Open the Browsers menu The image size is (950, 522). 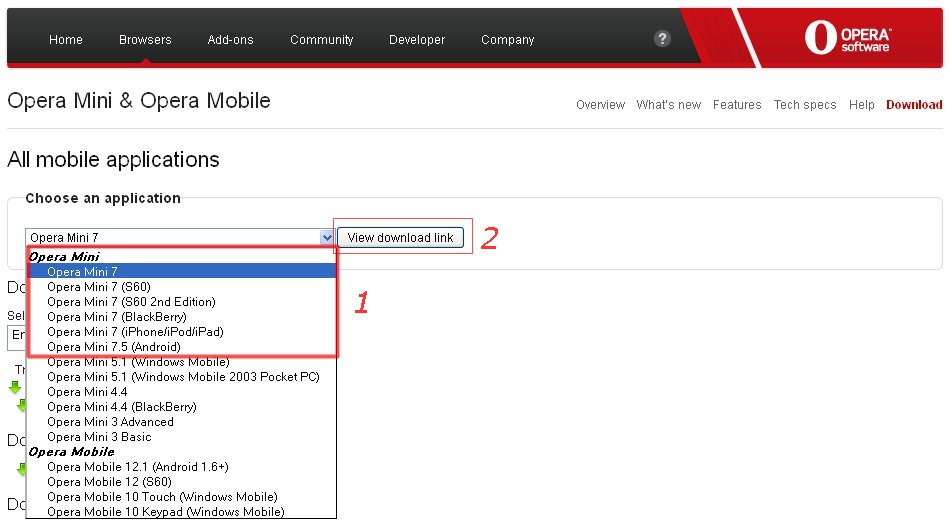coord(145,39)
